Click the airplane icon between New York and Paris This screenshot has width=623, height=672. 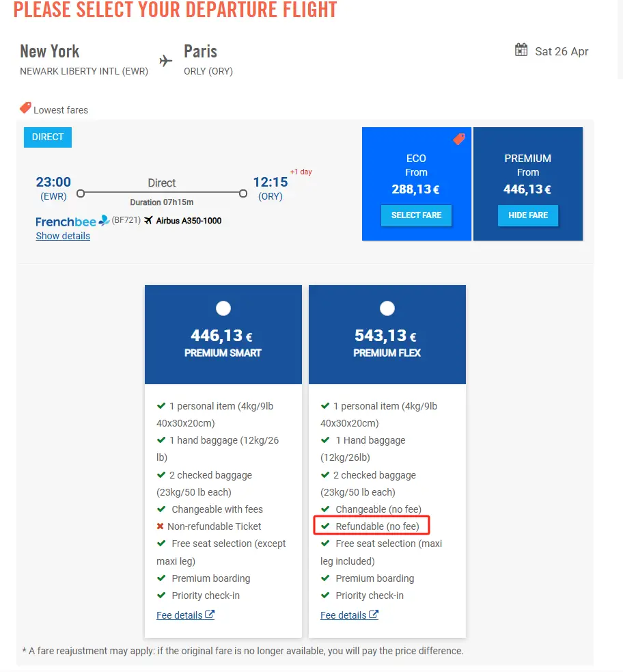(x=166, y=61)
